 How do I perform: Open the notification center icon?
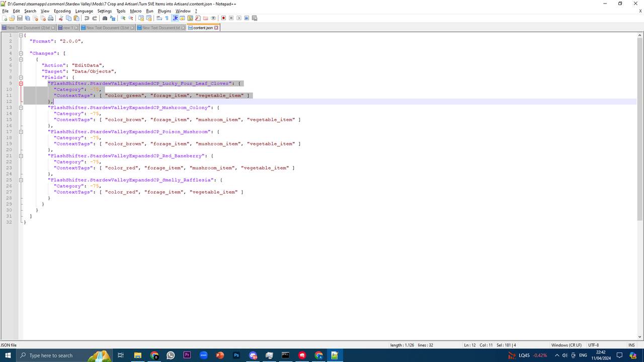620,355
